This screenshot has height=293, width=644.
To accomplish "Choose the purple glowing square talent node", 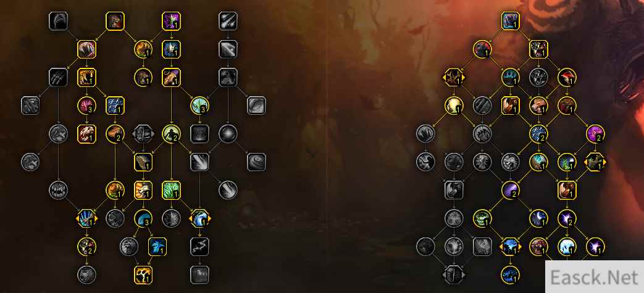I will [x=171, y=20].
